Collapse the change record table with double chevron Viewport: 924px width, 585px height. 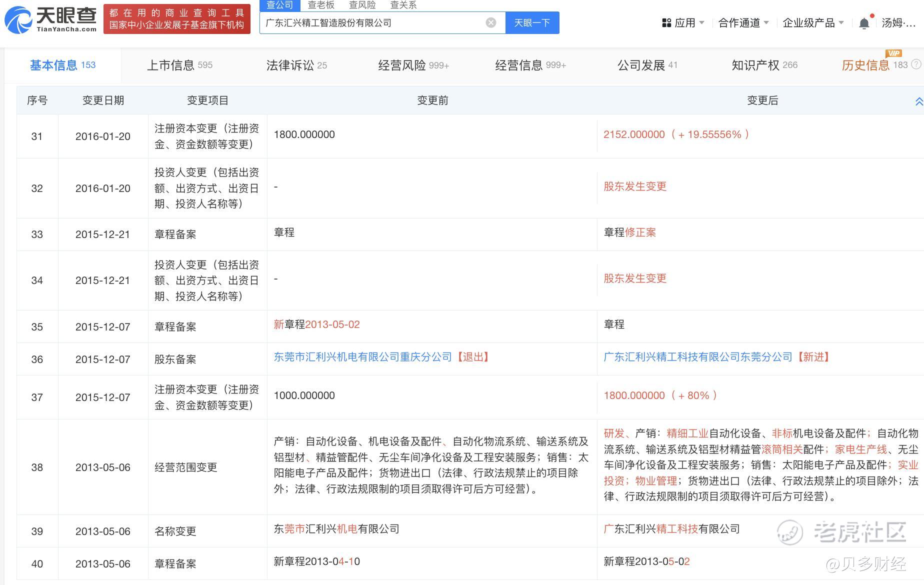[918, 101]
